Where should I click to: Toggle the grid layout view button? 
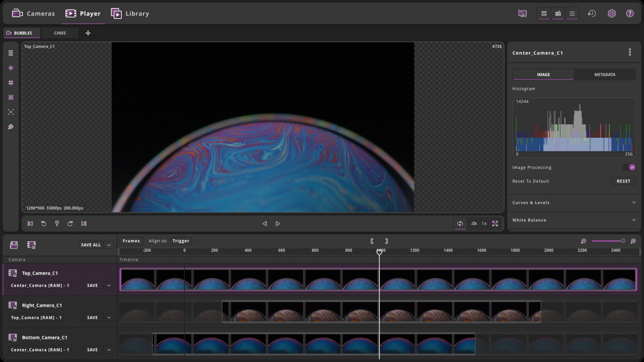coord(544,14)
